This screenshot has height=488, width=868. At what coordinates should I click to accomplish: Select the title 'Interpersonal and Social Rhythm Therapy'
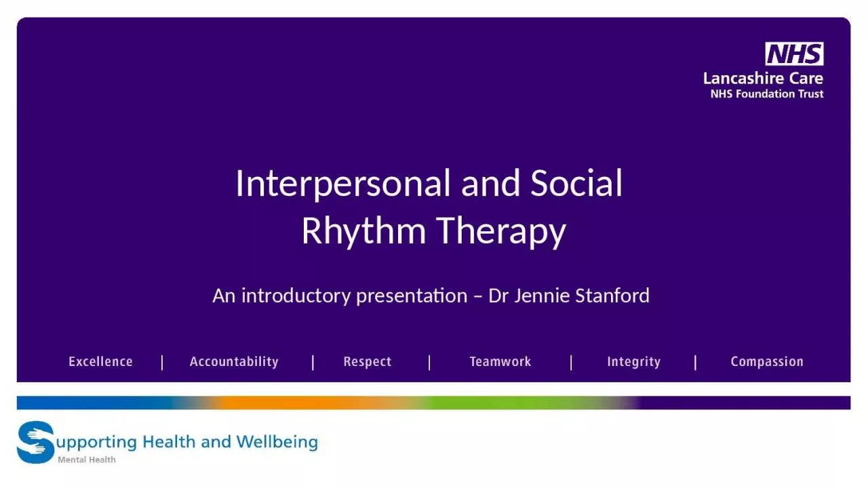[x=429, y=207]
